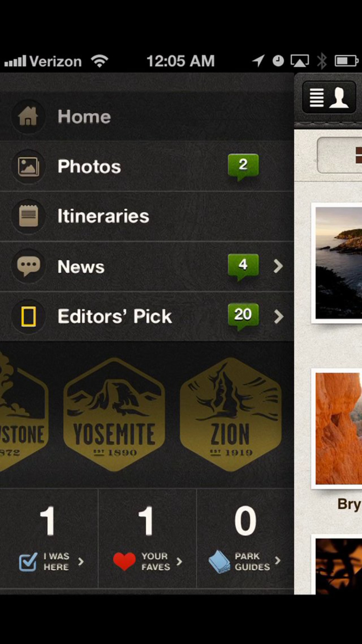The width and height of the screenshot is (362, 644).
Task: Toggle the side menu list button
Action: [317, 98]
